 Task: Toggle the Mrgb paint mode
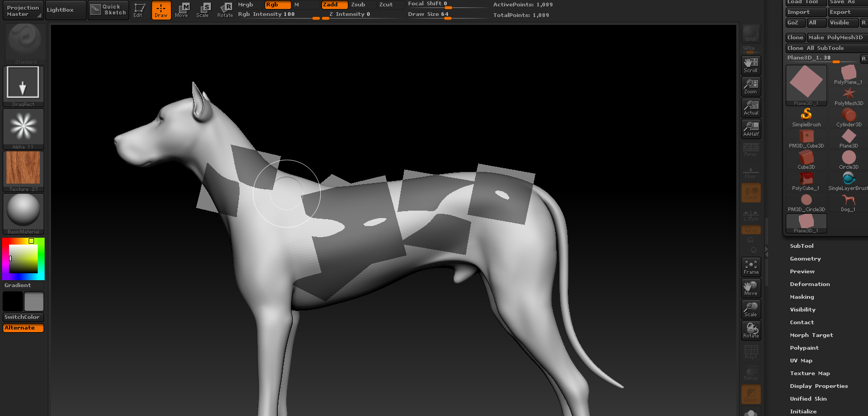coord(250,5)
